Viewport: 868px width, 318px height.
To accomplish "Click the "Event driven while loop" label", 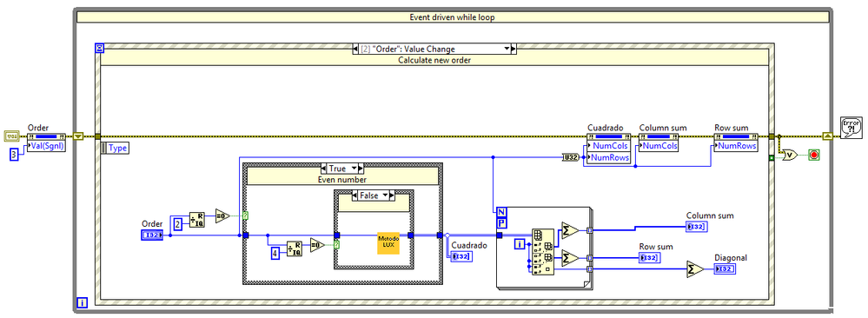I will (452, 17).
